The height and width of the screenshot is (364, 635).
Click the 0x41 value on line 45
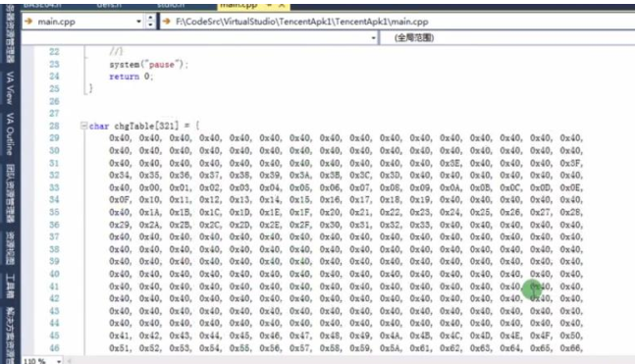(x=121, y=336)
